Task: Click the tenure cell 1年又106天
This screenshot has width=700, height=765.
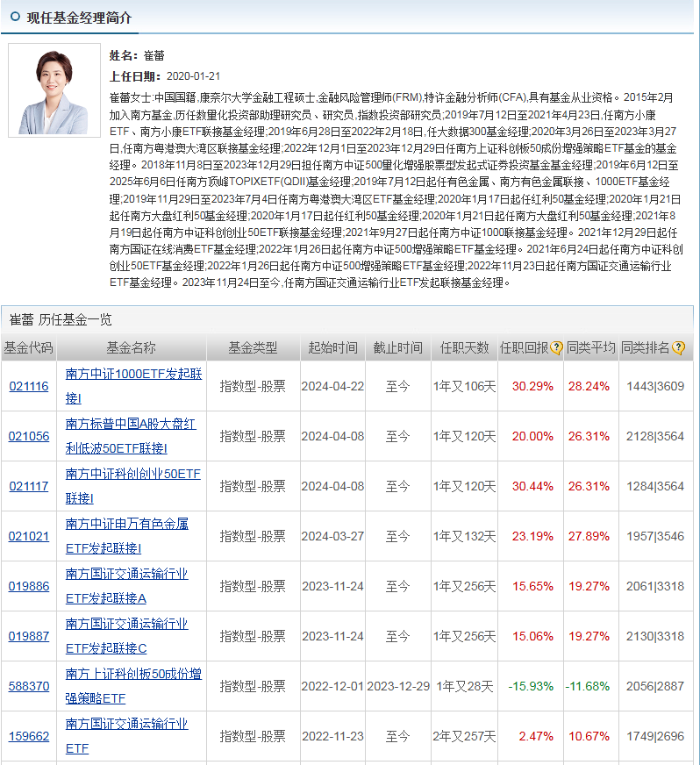Action: coord(464,386)
